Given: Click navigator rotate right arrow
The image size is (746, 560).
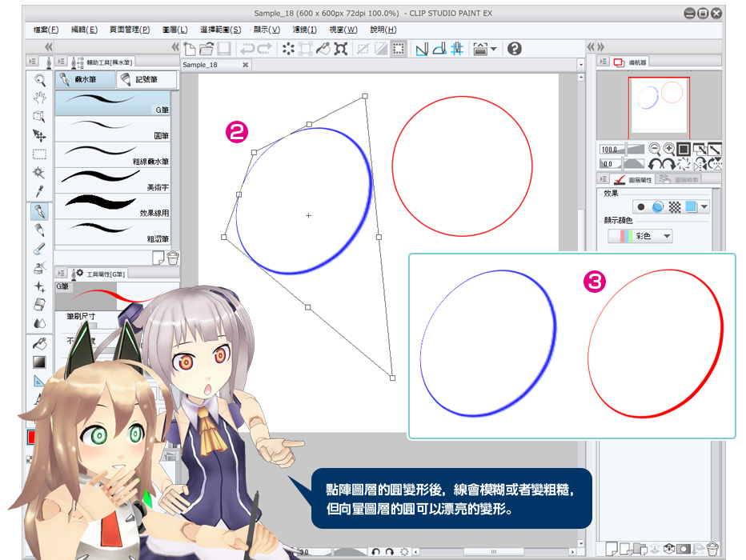Looking at the screenshot, I should click(668, 164).
